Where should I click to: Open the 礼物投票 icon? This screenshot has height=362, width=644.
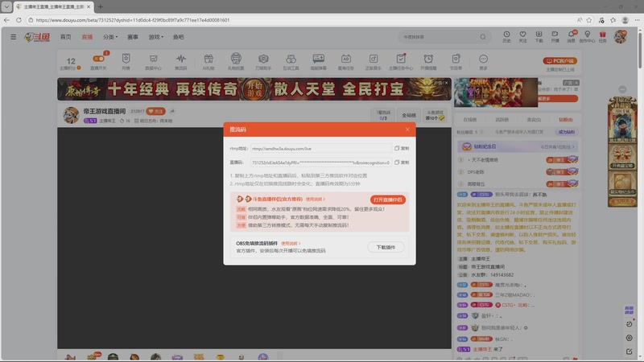click(236, 61)
